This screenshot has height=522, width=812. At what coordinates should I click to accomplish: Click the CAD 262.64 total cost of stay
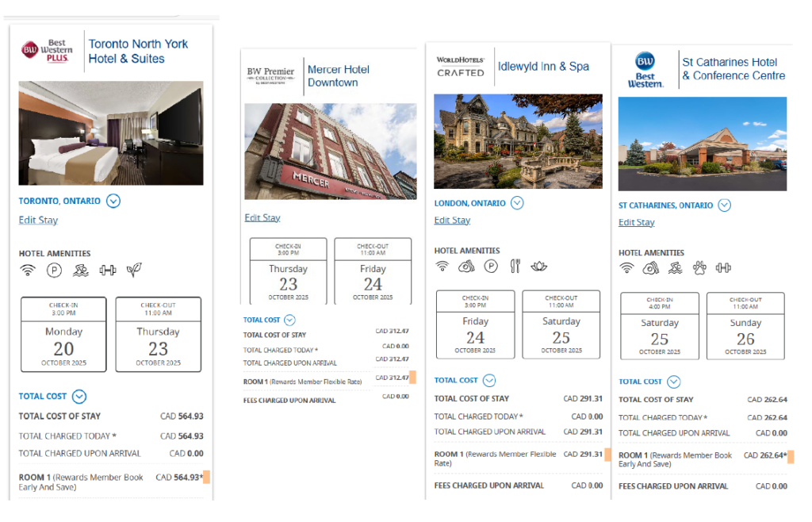[767, 400]
